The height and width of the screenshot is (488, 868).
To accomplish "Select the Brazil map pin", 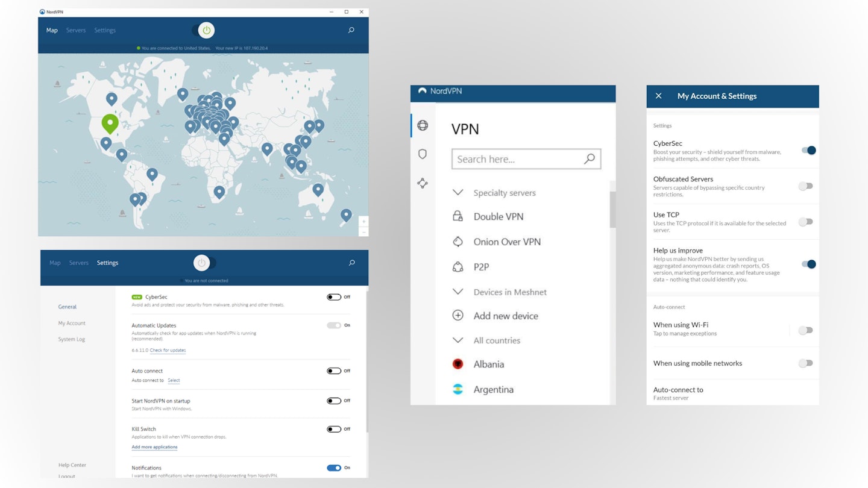I will (152, 174).
